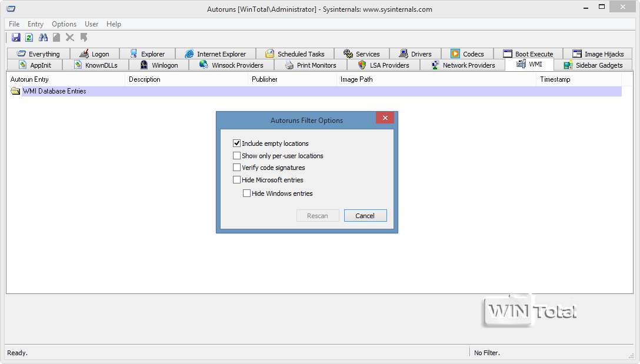Enable Show only per-user locations
Viewport: 640px width, 364px height.
(236, 155)
